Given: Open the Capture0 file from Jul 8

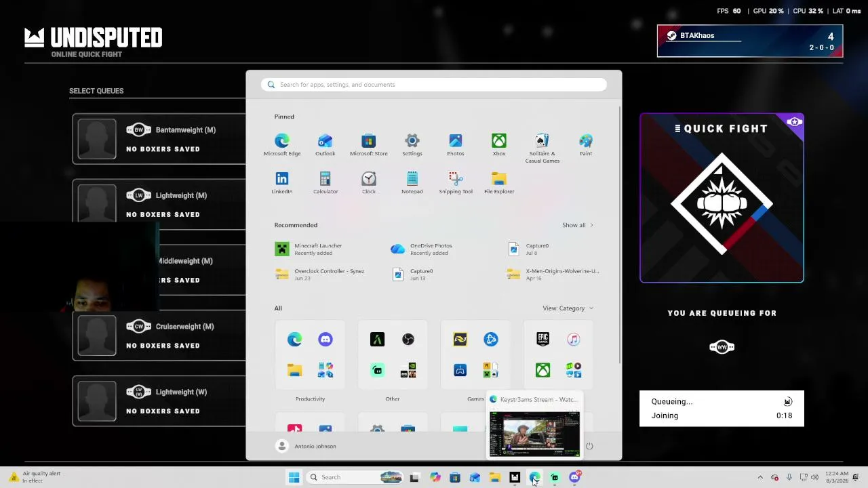Looking at the screenshot, I should click(x=529, y=249).
